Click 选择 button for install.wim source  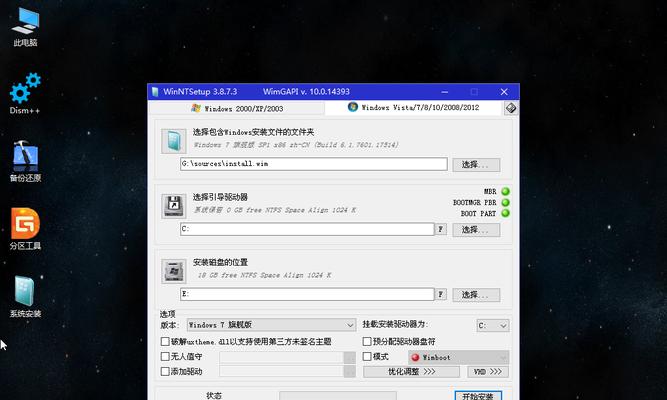pos(476,165)
